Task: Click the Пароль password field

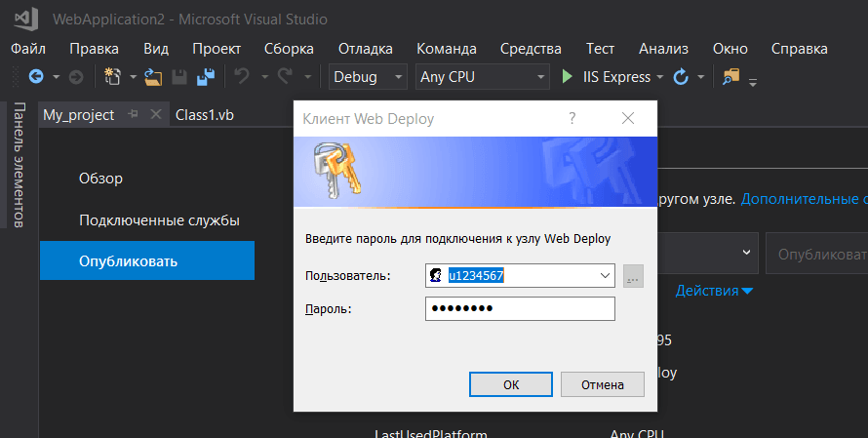Action: pyautogui.click(x=520, y=309)
